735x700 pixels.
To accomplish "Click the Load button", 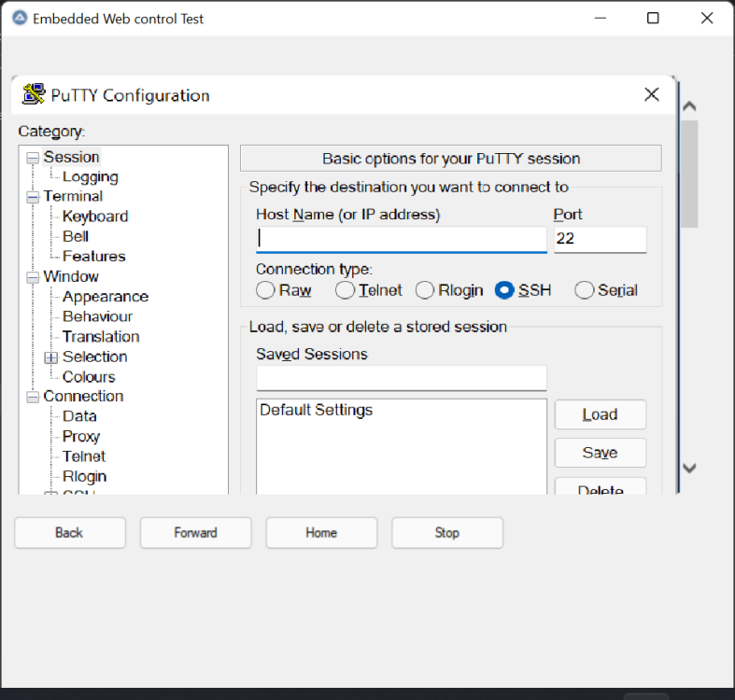I will (601, 414).
